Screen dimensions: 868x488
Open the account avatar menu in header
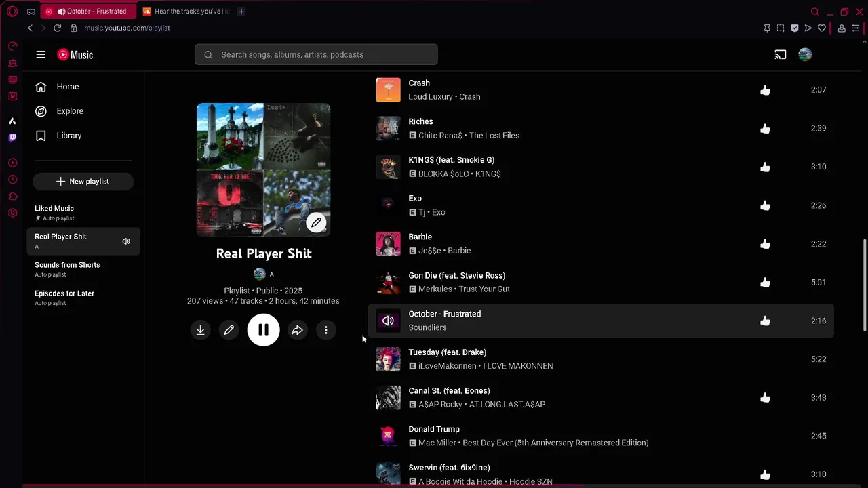(805, 55)
